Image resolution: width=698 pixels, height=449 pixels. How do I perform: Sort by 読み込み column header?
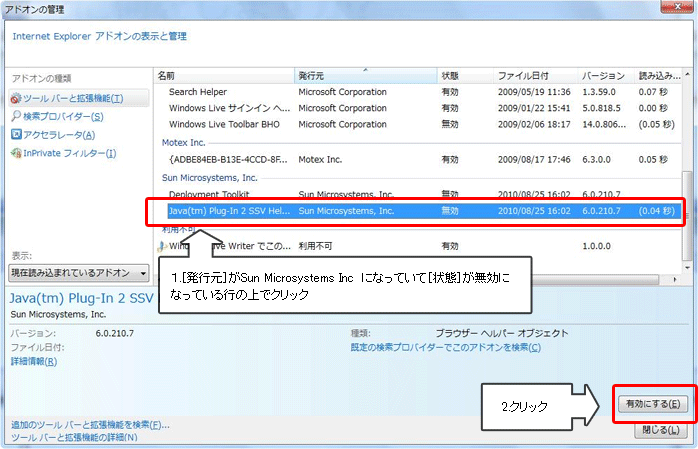click(x=658, y=76)
